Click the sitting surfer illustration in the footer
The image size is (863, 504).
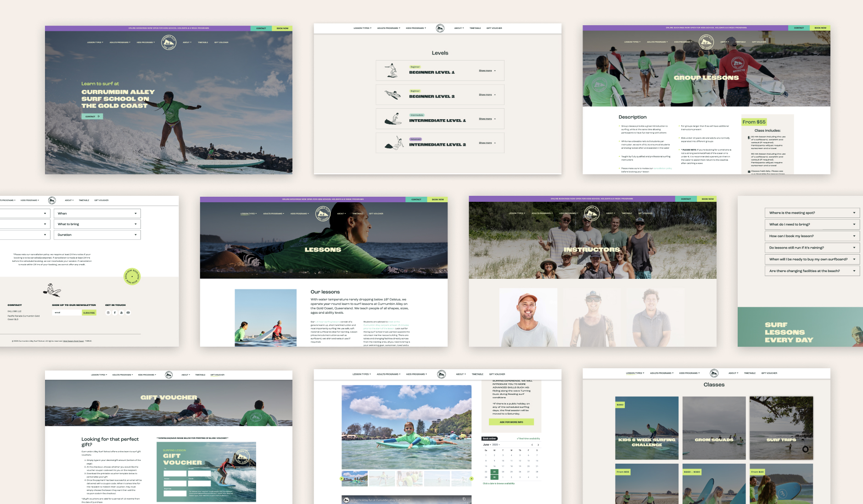(52, 290)
